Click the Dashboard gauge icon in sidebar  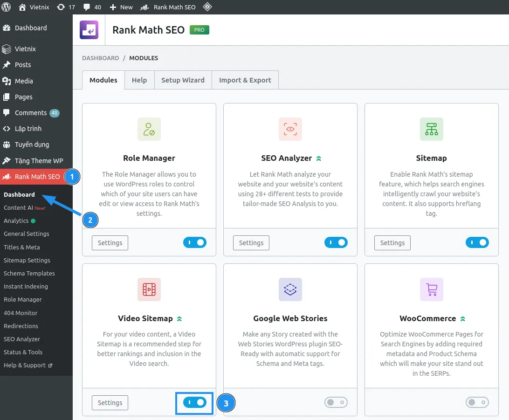pos(7,28)
